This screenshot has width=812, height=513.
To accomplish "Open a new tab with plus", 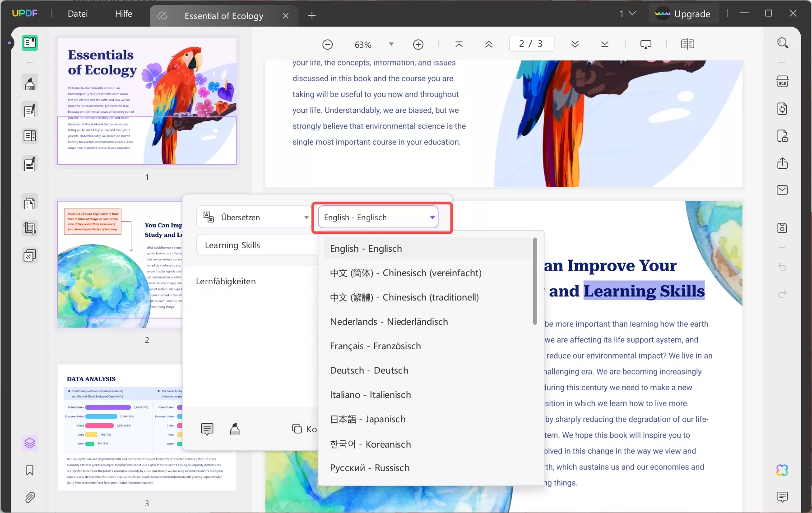I will 312,16.
